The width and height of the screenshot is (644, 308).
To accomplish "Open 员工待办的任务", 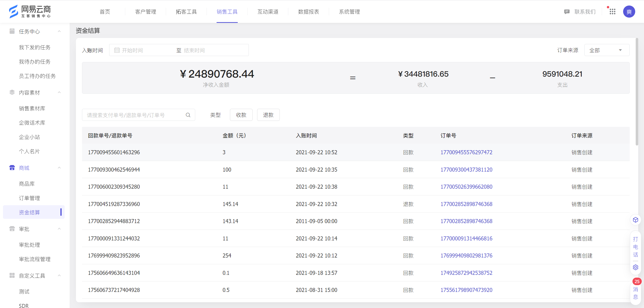I will [37, 76].
